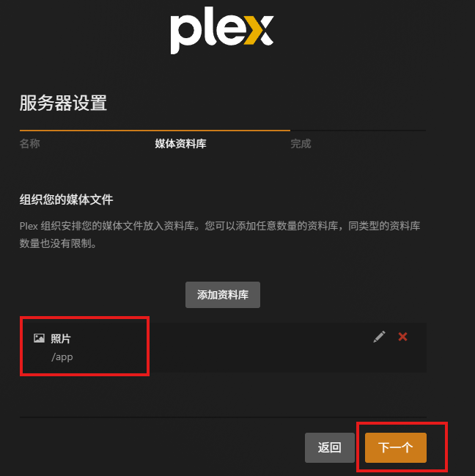Click the description line starting with 数量也没有限制
Image resolution: width=475 pixels, height=476 pixels.
click(x=58, y=244)
